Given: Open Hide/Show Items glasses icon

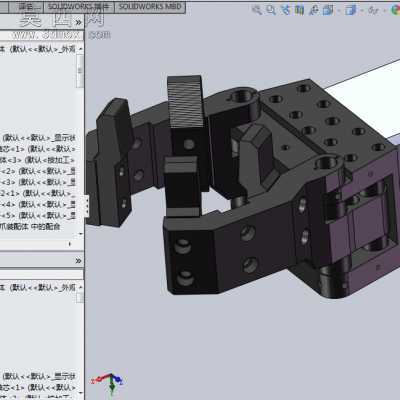Looking at the screenshot, I should click(x=373, y=10).
